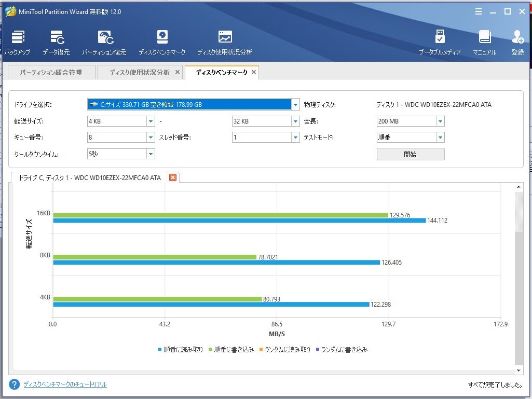Expand the 全長 200 MB dropdown
This screenshot has width=532, height=399.
tap(441, 121)
